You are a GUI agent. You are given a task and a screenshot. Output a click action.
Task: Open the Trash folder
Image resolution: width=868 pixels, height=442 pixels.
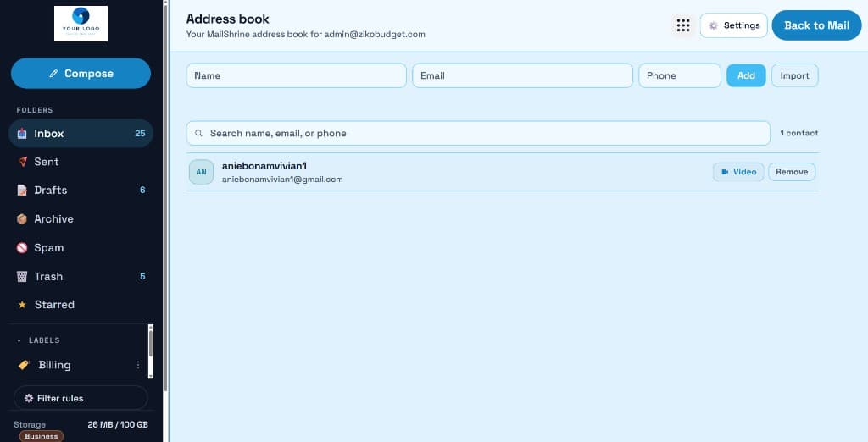coord(81,276)
